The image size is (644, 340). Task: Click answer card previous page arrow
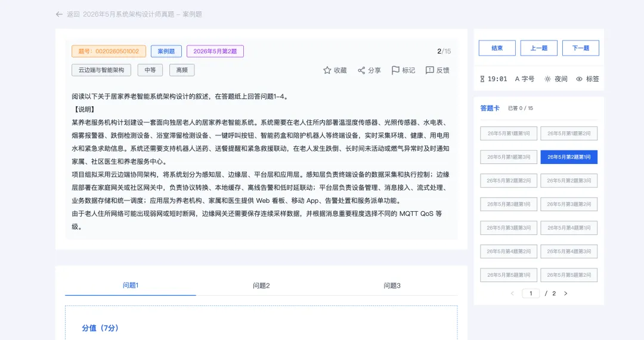tap(512, 293)
